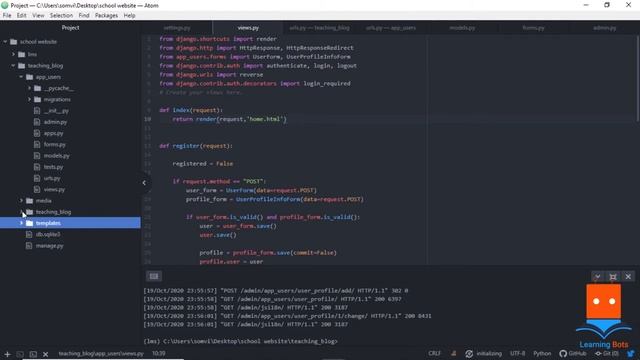Open the Help menu
Viewport: 640px width, 360px height.
(129, 16)
